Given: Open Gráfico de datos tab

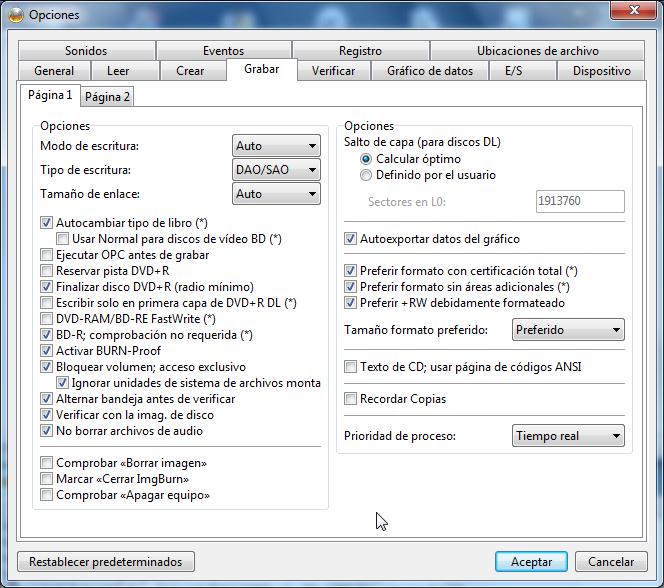Looking at the screenshot, I should 430,71.
